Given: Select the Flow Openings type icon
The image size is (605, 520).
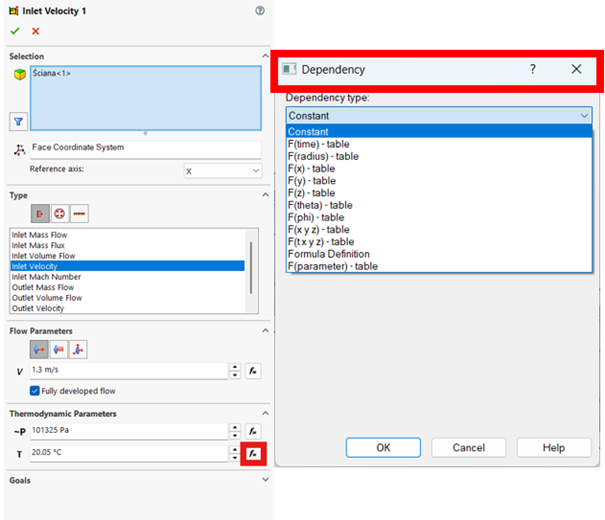Looking at the screenshot, I should pos(41,214).
